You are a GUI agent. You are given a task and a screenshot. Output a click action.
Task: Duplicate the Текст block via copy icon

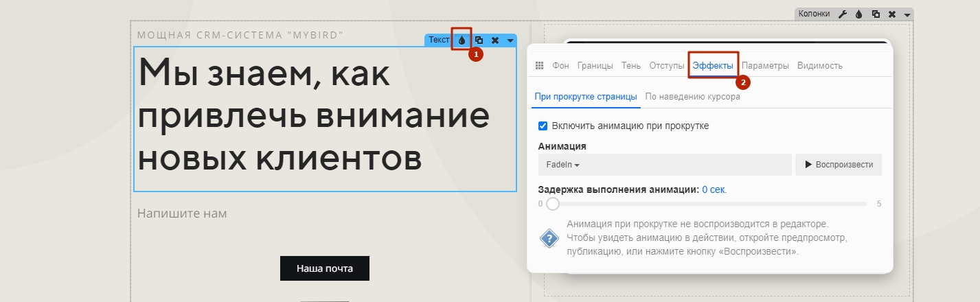click(479, 40)
